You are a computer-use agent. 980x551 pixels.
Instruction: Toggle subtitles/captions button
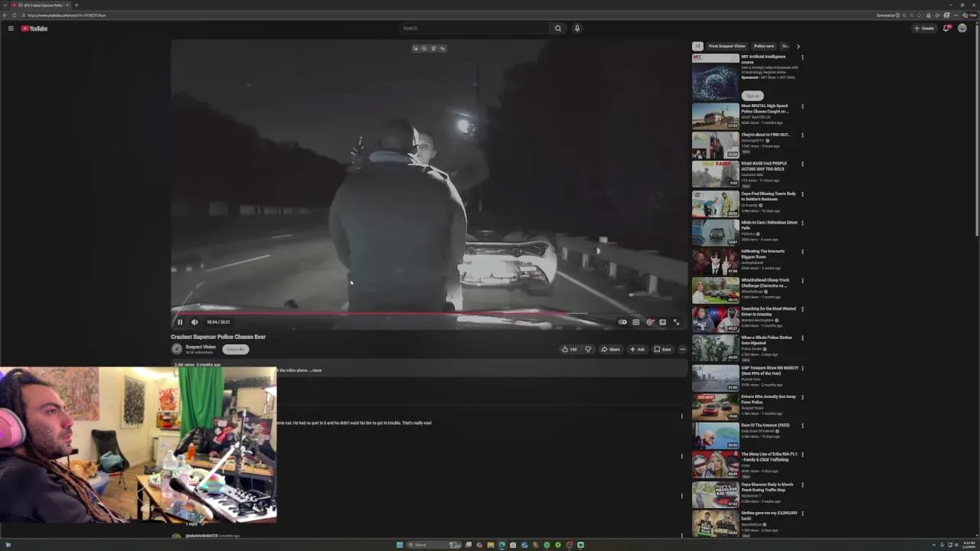pyautogui.click(x=635, y=322)
